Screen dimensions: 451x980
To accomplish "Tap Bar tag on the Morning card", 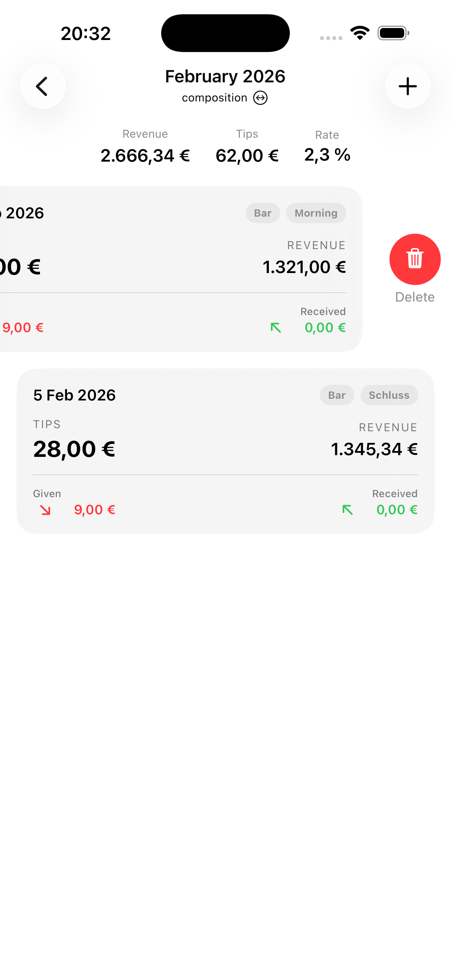I will pyautogui.click(x=262, y=213).
